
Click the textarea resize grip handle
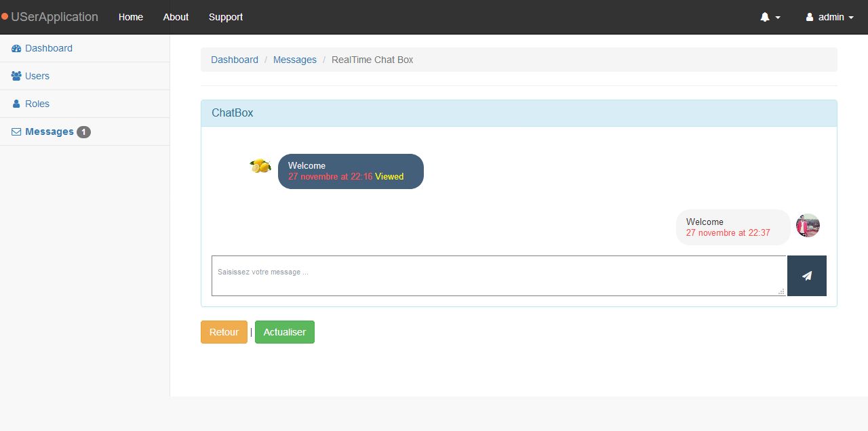point(781,291)
